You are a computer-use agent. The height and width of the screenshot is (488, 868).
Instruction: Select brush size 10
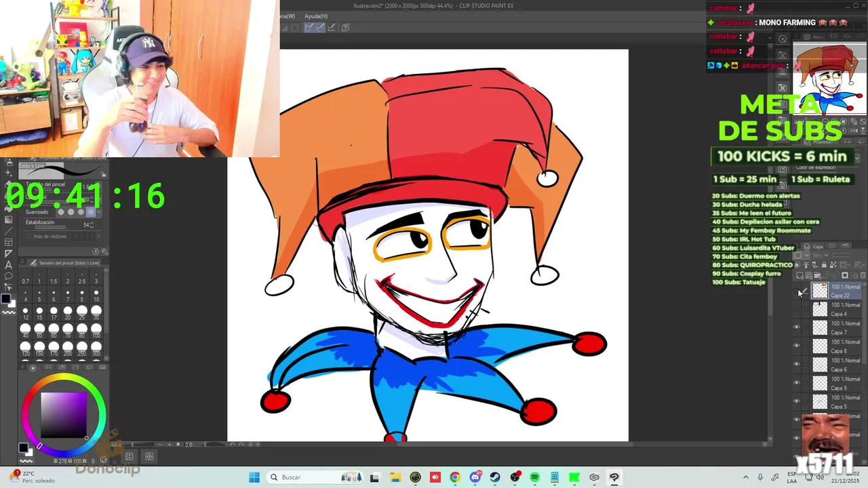coord(96,296)
